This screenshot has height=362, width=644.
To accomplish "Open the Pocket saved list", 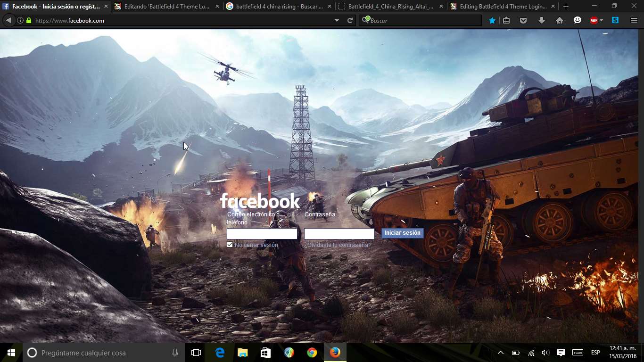I will (523, 20).
